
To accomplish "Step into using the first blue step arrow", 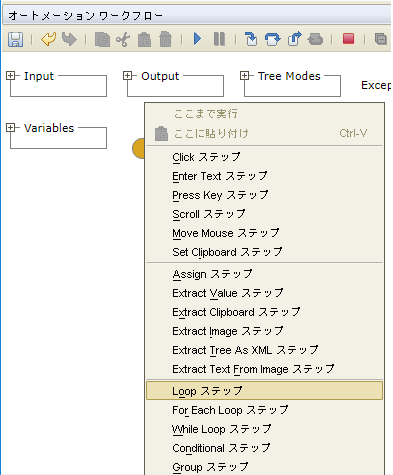I will click(251, 39).
